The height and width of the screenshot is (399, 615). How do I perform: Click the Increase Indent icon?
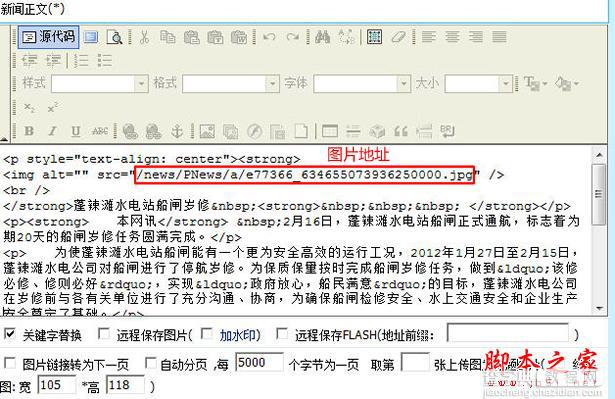pyautogui.click(x=53, y=60)
